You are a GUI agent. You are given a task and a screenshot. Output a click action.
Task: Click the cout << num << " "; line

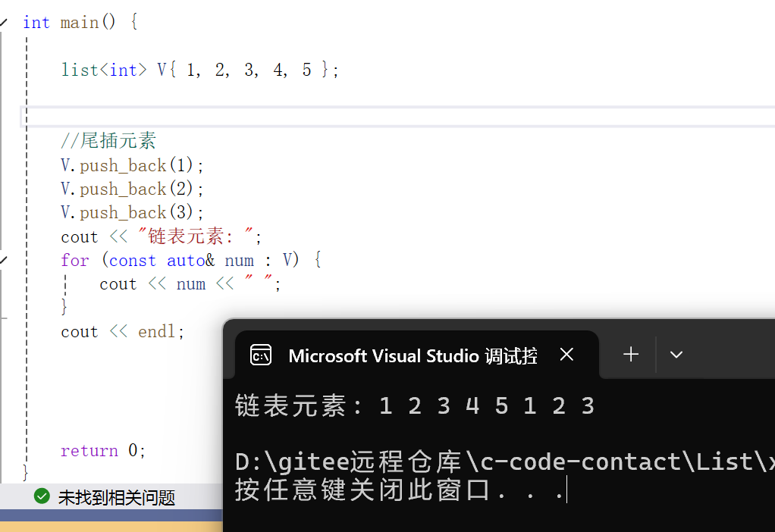tap(190, 283)
